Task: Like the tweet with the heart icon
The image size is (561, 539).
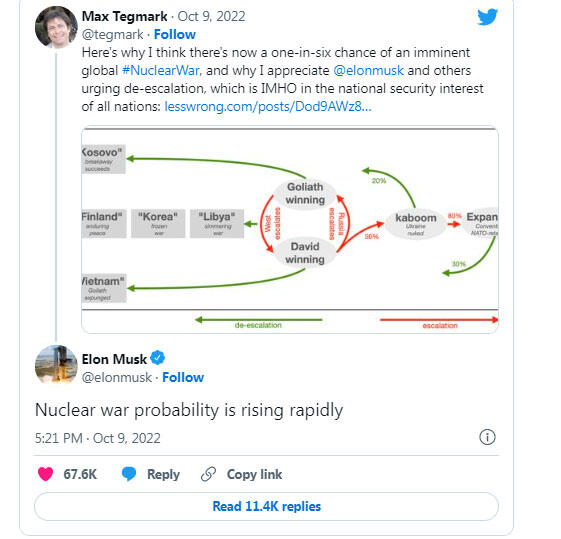Action: [x=45, y=474]
